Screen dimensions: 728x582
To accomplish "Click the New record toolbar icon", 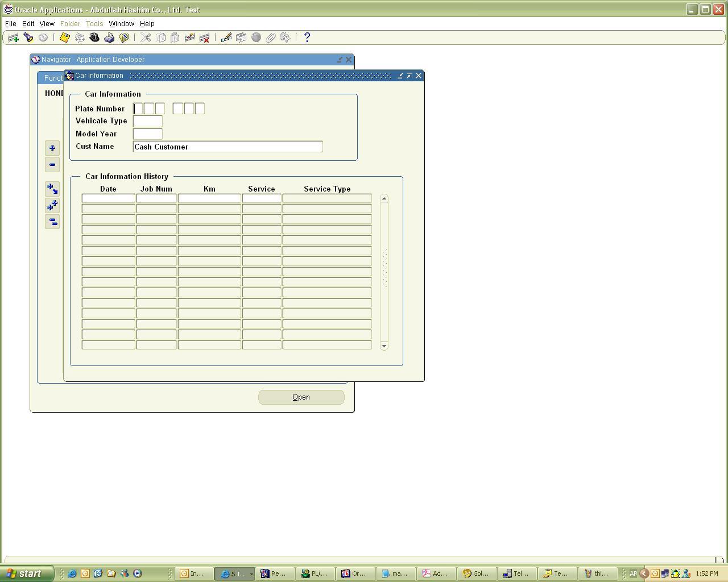I will pos(13,38).
